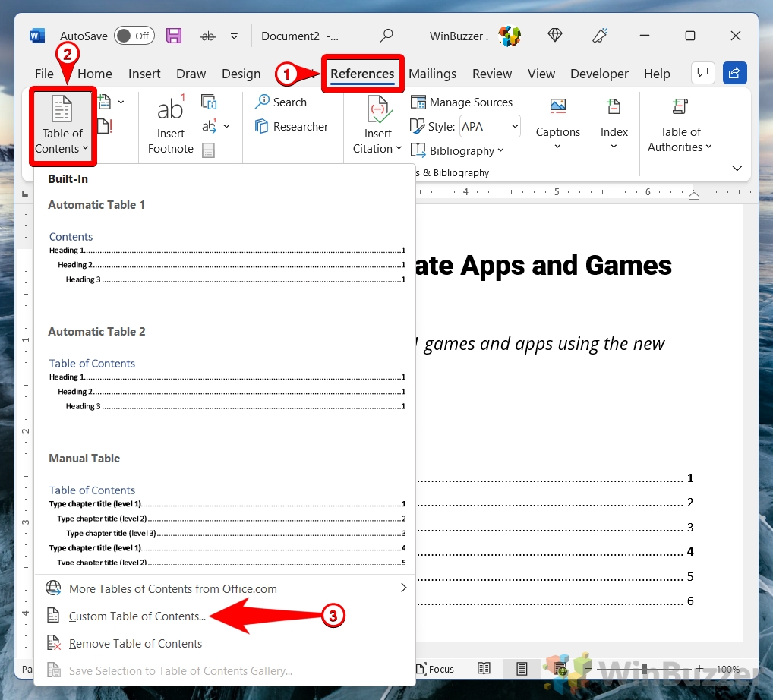
Task: Open the Mailings ribbon tab
Action: click(432, 74)
